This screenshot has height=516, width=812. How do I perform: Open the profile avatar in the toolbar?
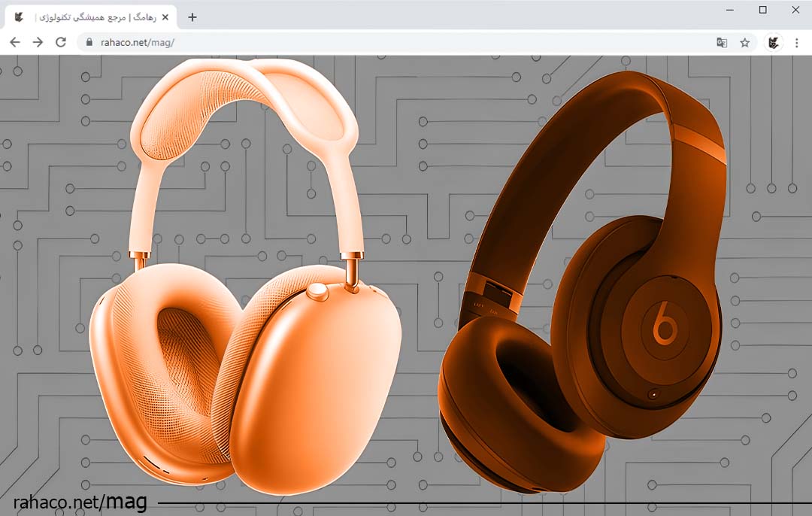coord(773,43)
